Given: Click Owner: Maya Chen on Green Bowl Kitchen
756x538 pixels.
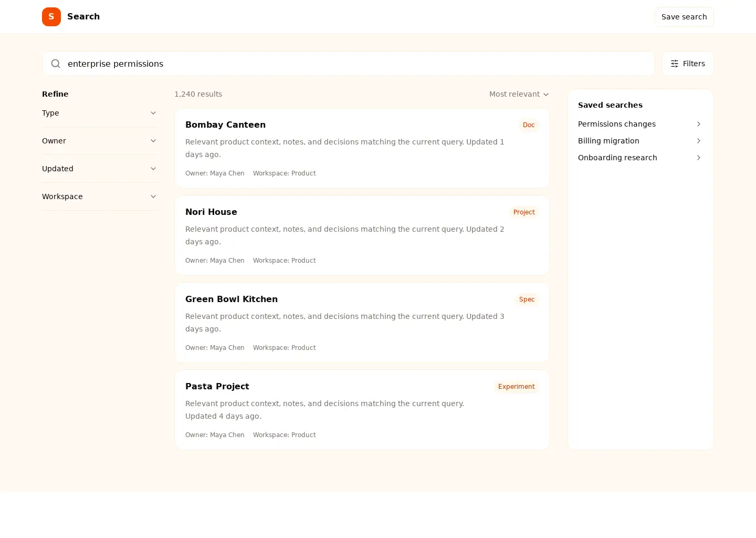Looking at the screenshot, I should (215, 348).
